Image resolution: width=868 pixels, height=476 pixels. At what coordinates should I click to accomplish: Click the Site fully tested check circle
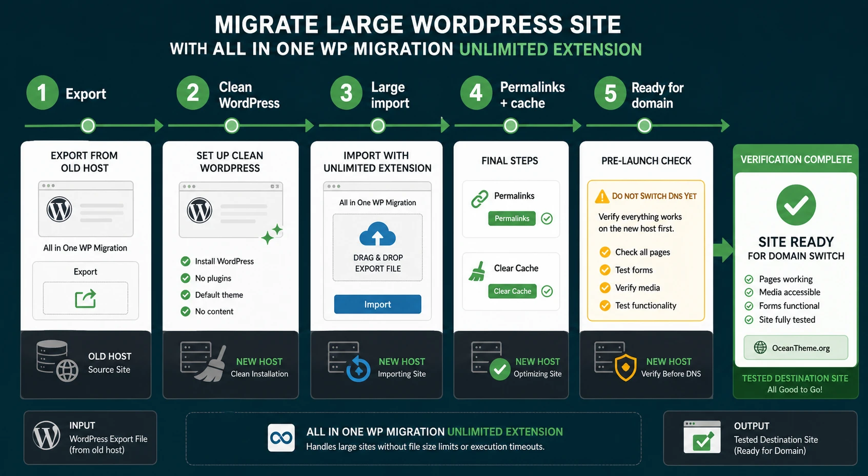pos(749,320)
